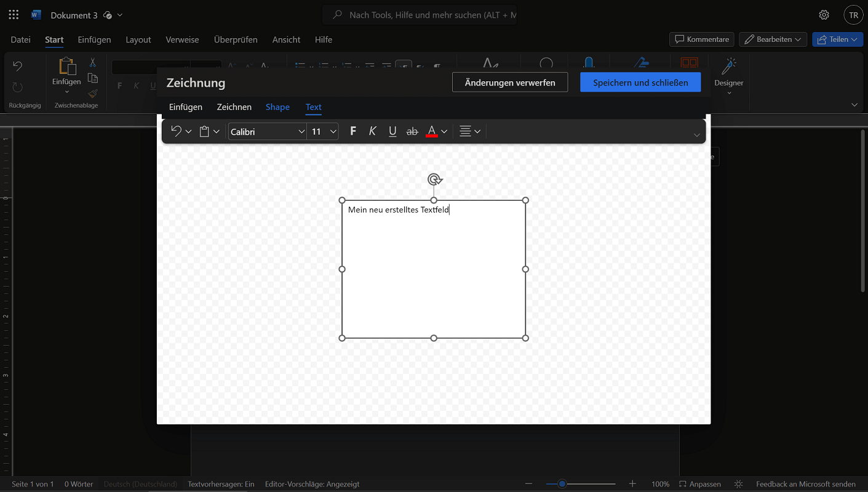Open the TR account avatar
Image resolution: width=868 pixels, height=492 pixels.
(853, 15)
